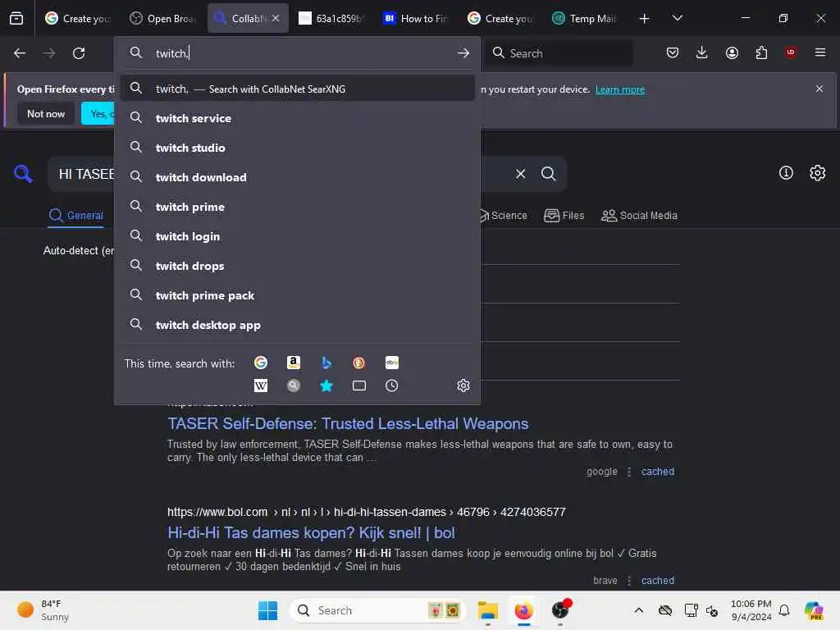List all tabs dropdown arrow
Screen dimensions: 840x630
tap(677, 19)
